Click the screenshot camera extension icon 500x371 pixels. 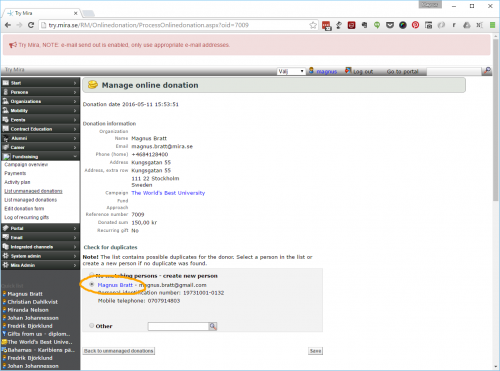(x=428, y=25)
